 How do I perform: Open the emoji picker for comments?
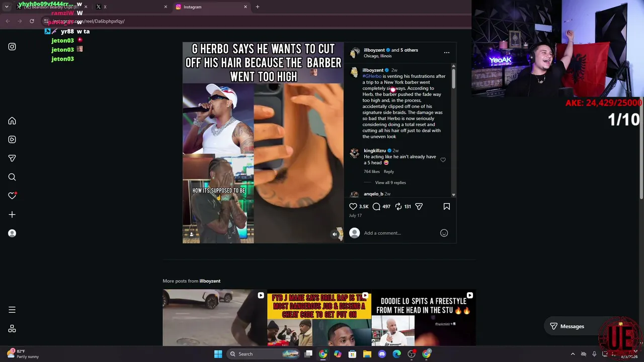point(444,233)
